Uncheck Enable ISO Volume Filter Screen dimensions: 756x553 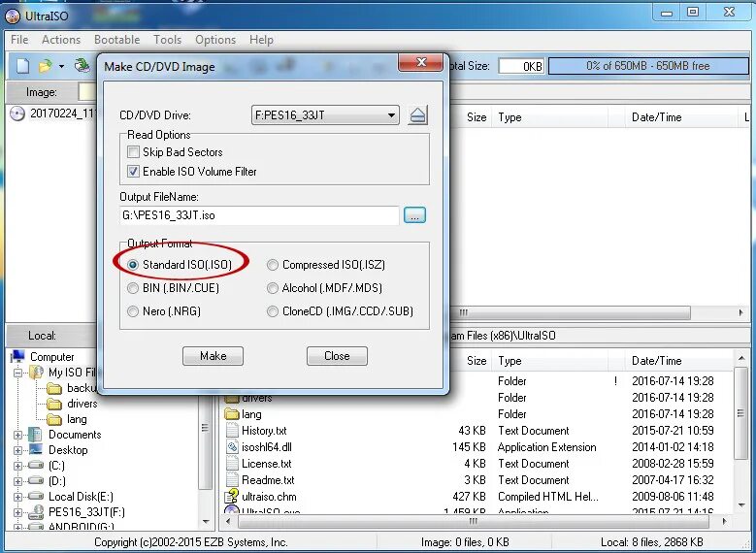133,171
